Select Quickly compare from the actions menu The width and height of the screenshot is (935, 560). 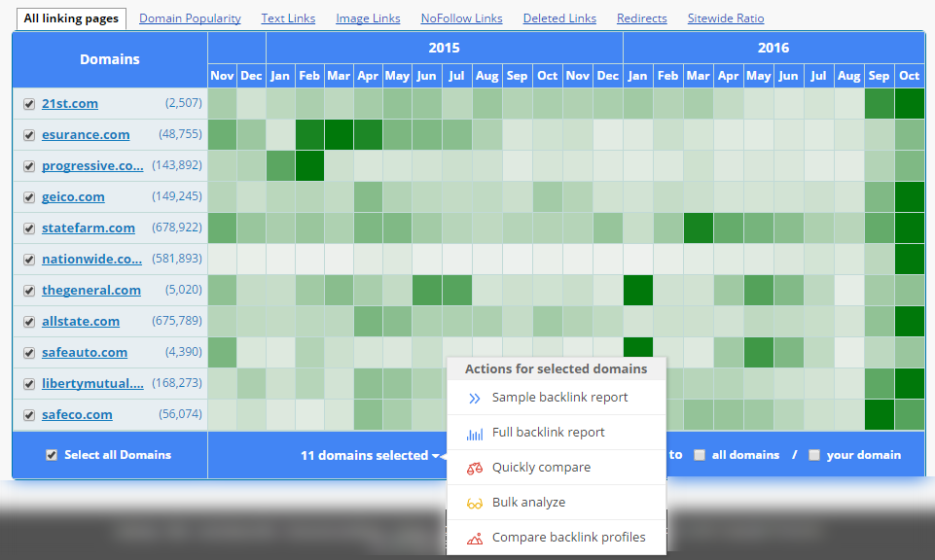(x=557, y=468)
